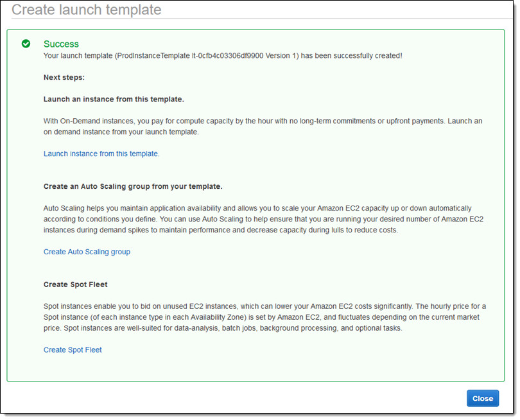This screenshot has width=520, height=420.
Task: Click the paragraph starting 'Auto Scaling helps you maintain'
Action: pyautogui.click(x=257, y=219)
